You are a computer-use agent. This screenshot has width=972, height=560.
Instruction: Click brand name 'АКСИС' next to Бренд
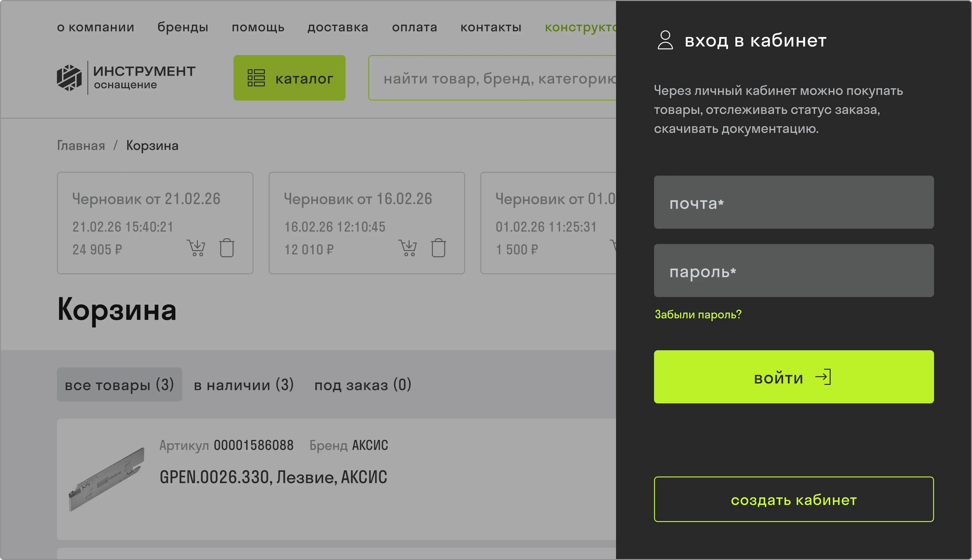coord(370,445)
